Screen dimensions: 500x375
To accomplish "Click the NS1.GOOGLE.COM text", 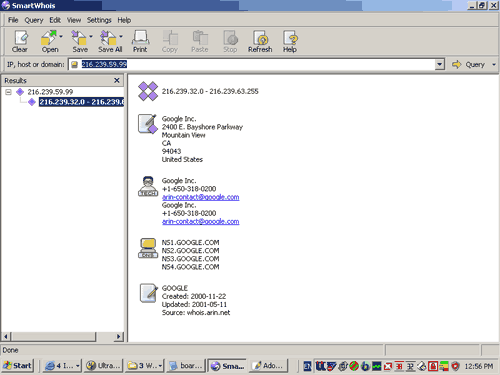I will [x=190, y=242].
